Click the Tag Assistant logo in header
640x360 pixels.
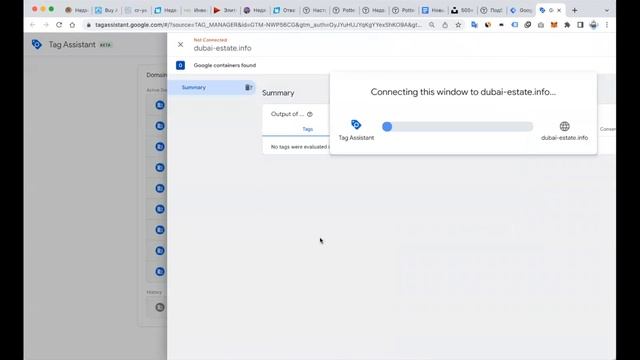point(37,44)
